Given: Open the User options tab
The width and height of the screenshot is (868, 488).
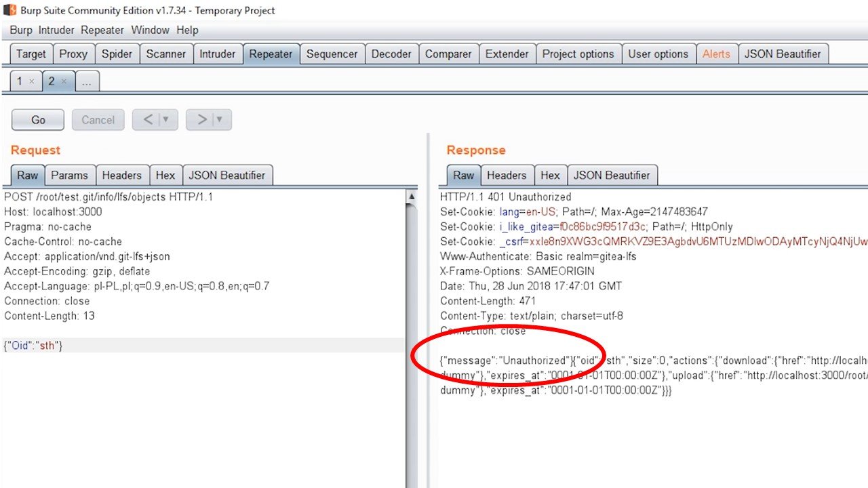Looking at the screenshot, I should tap(658, 54).
